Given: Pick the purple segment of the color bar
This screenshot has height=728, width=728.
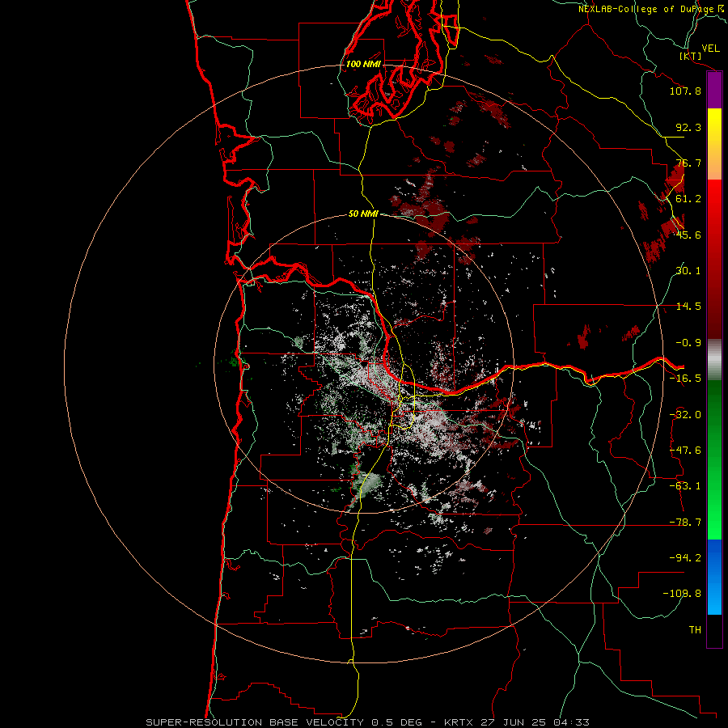Looking at the screenshot, I should click(714, 91).
